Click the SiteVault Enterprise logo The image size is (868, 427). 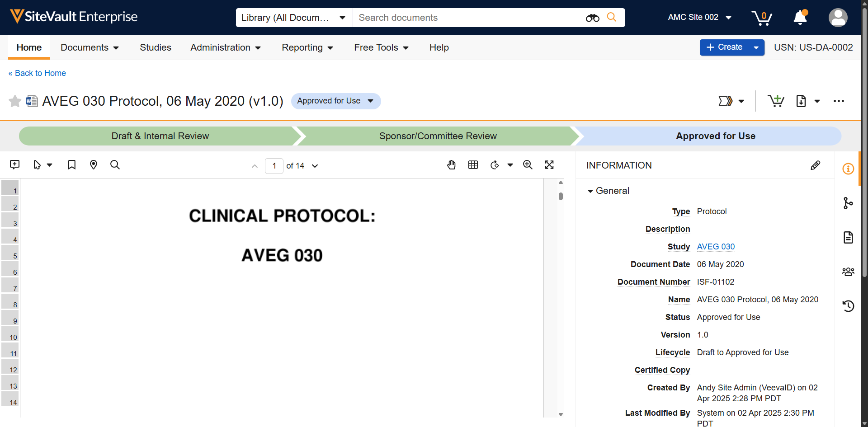[x=74, y=17]
